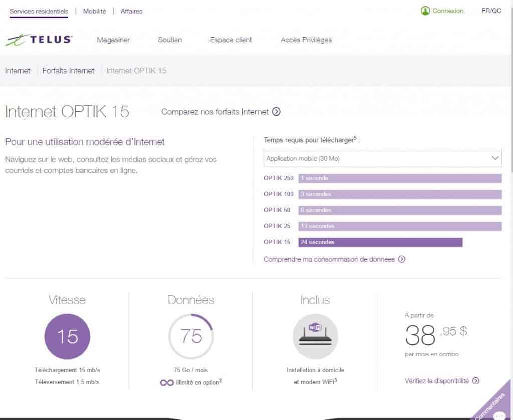Click the Connexion login link
Screen dimensions: 513x420
448,11
